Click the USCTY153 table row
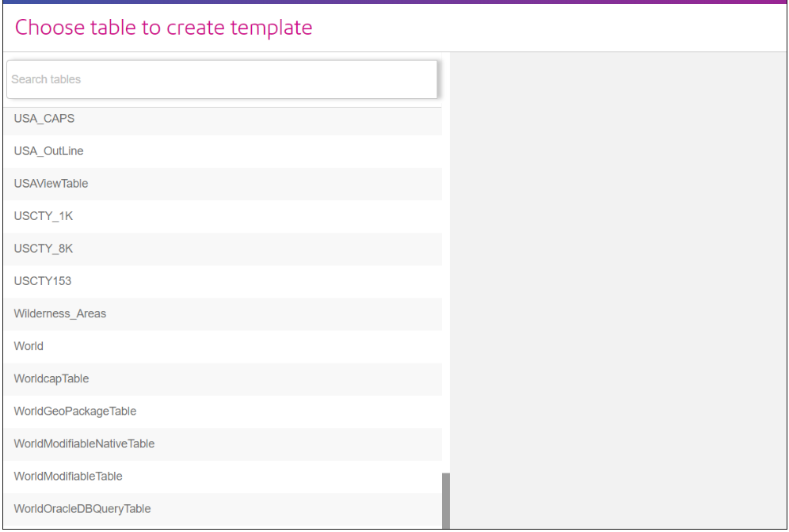The width and height of the screenshot is (789, 532). [43, 281]
